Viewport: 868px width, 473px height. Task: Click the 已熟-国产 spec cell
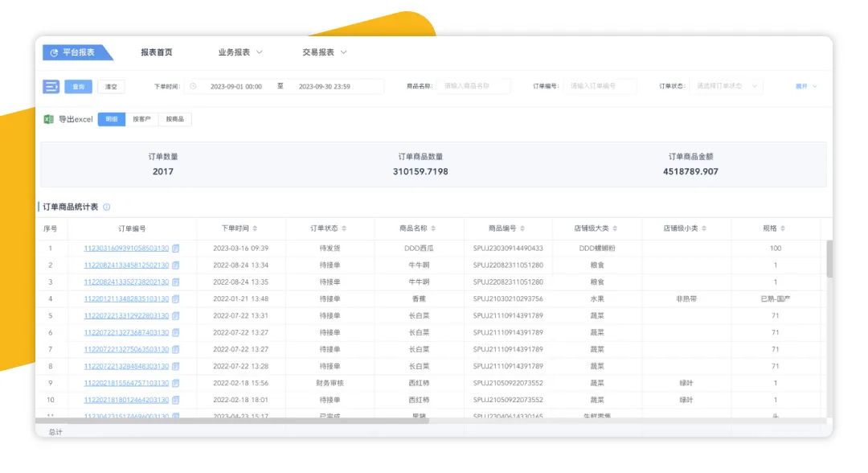776,299
